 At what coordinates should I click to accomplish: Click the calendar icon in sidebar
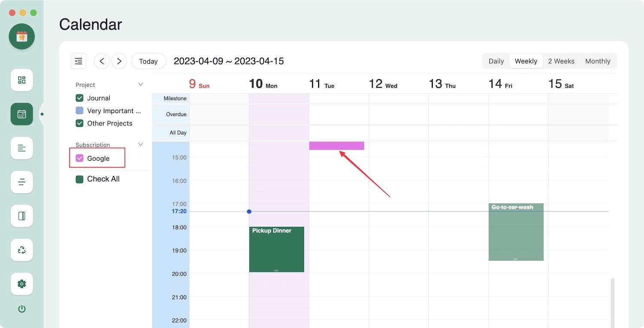tap(22, 114)
